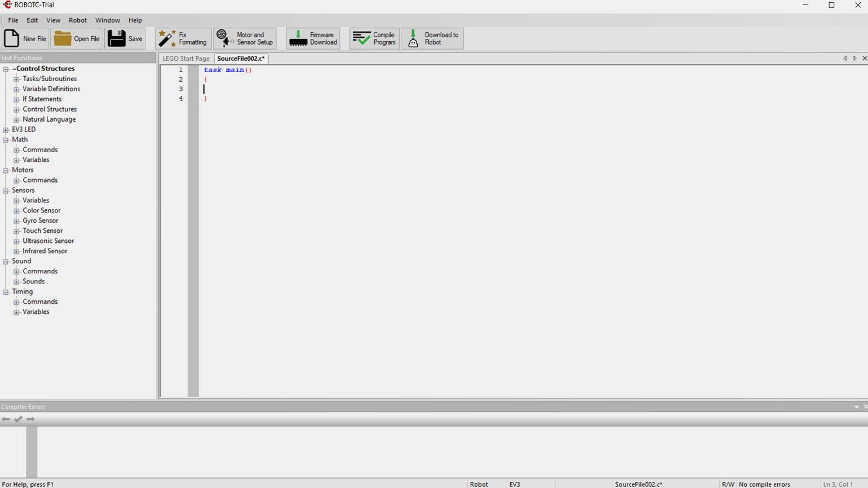This screenshot has width=868, height=488.
Task: Save the file with the floppy disk icon
Action: tap(117, 38)
